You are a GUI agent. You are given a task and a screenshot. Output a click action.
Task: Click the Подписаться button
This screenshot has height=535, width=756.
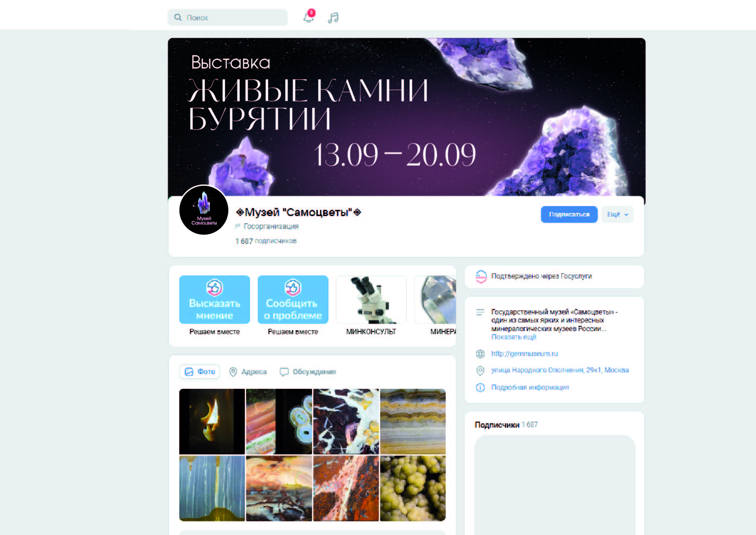(x=569, y=214)
